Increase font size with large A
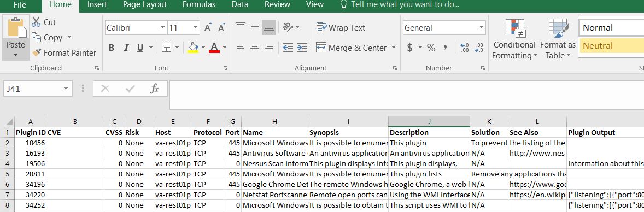 pyautogui.click(x=208, y=27)
